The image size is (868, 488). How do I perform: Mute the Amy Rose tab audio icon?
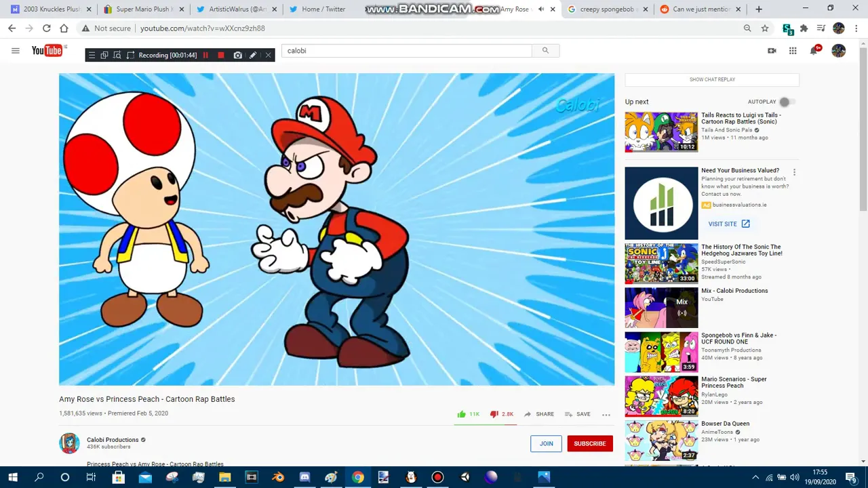point(540,9)
